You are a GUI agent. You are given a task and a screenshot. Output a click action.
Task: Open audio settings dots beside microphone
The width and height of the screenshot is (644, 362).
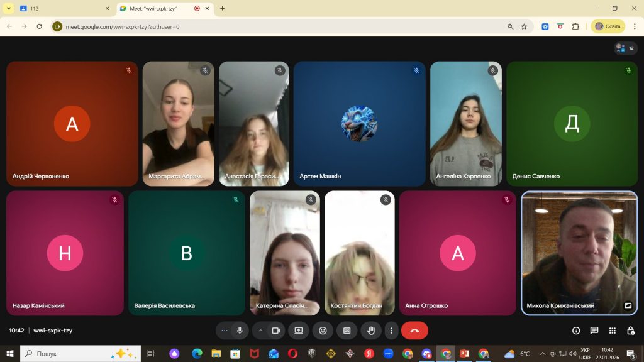[x=225, y=331]
